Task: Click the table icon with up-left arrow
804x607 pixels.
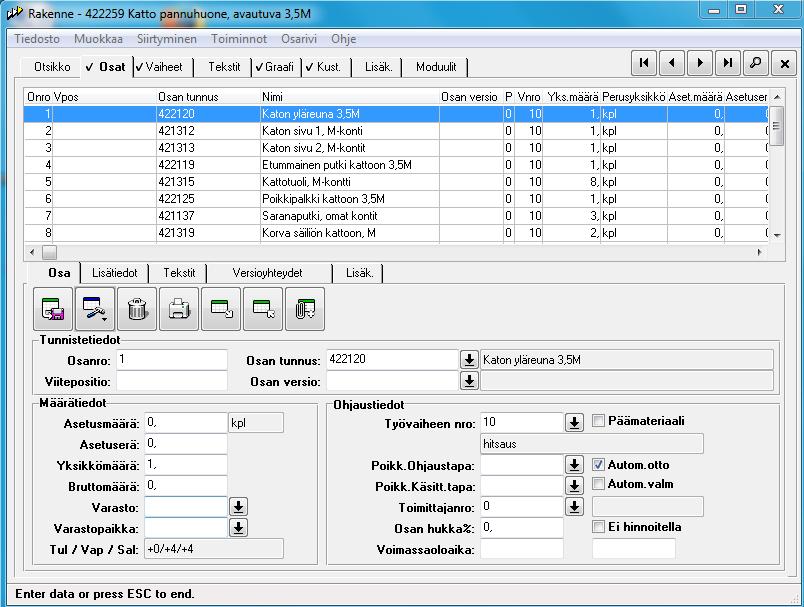Action: pos(263,309)
